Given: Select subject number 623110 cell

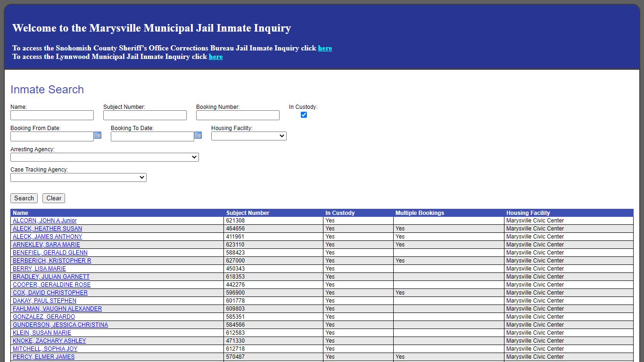Looking at the screenshot, I should tap(274, 245).
